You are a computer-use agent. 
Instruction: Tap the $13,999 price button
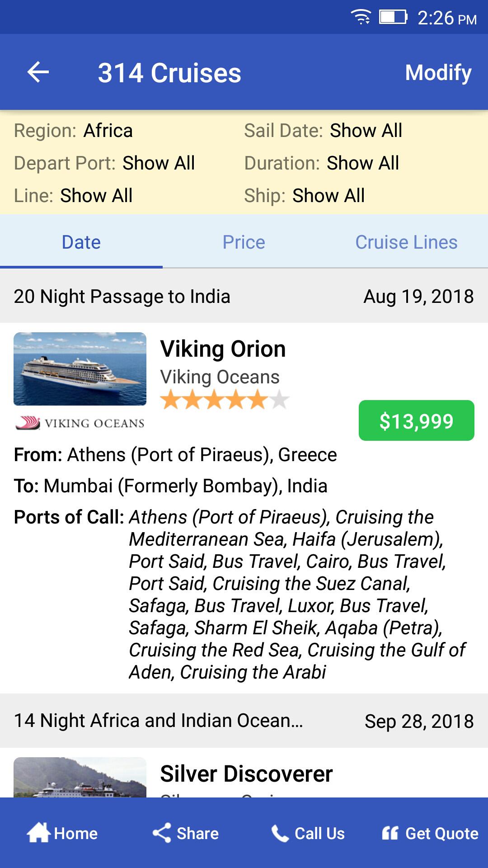pos(416,420)
